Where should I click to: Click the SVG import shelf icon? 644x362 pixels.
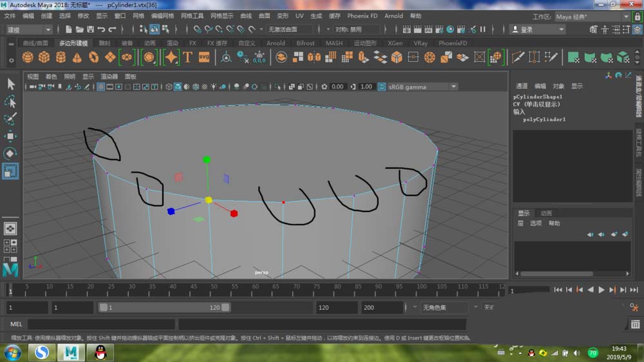204,57
